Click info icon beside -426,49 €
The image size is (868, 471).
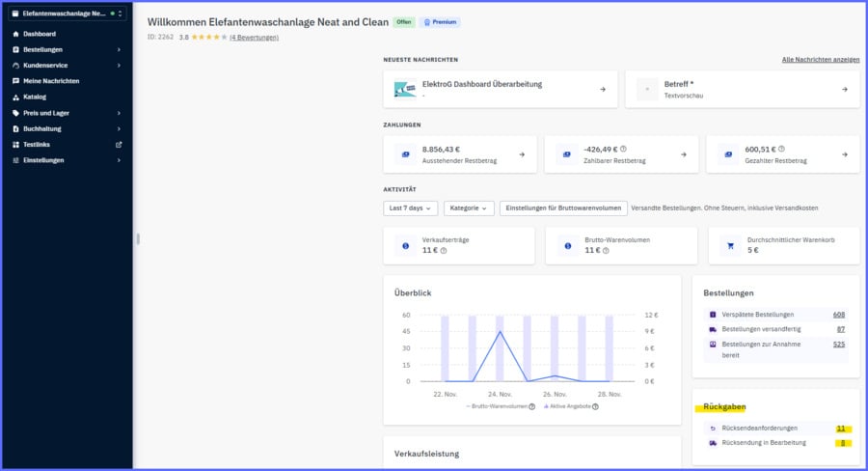click(x=623, y=149)
